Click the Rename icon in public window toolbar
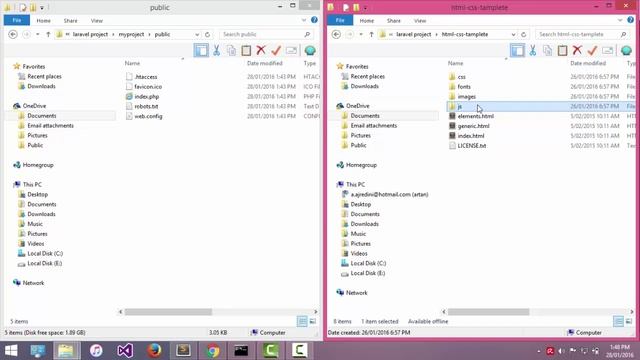 coord(291,51)
